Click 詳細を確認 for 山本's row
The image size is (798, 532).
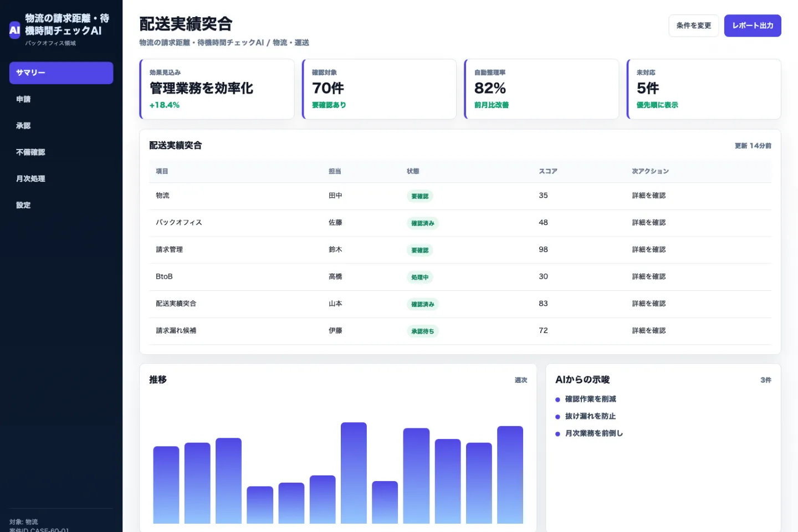coord(649,304)
